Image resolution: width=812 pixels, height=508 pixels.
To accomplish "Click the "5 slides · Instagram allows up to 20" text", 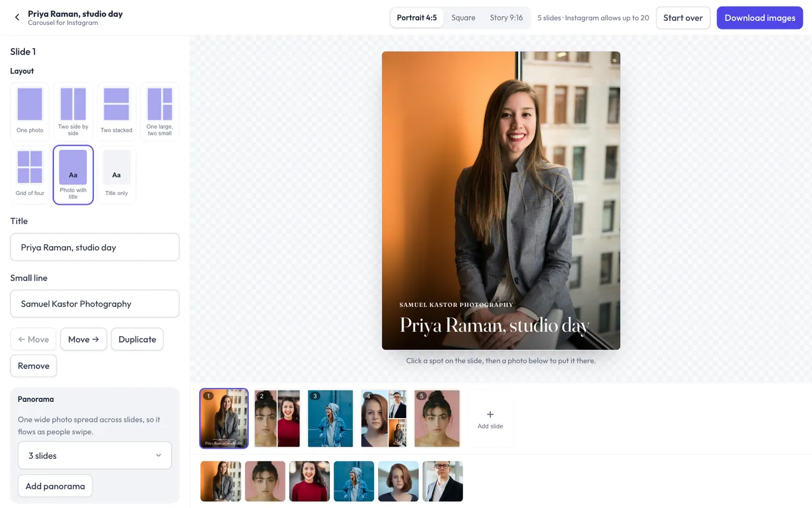I will pyautogui.click(x=593, y=17).
